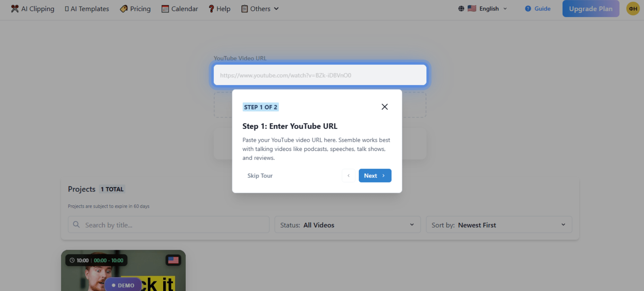Open the Calendar page
Image resolution: width=644 pixels, height=291 pixels.
coord(180,9)
